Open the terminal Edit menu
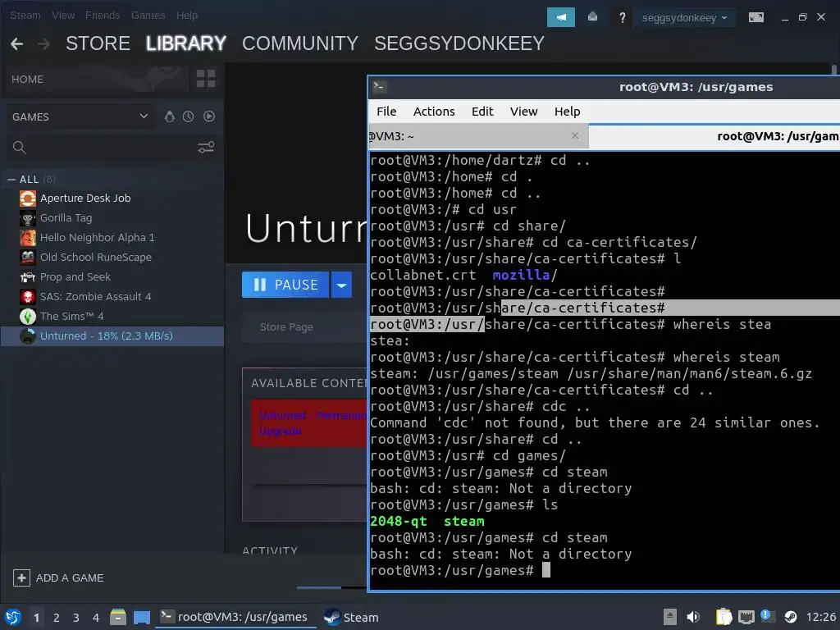The width and height of the screenshot is (840, 630). [x=482, y=112]
